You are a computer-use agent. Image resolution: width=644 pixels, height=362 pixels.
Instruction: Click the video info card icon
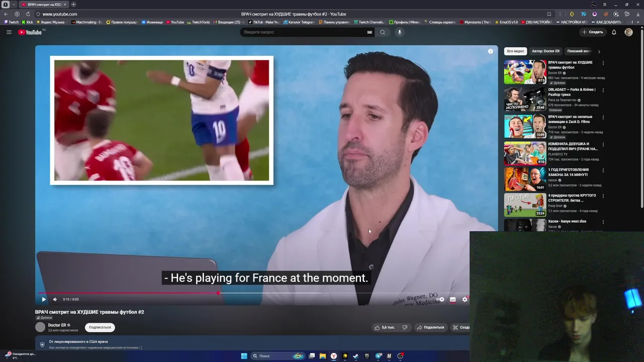coord(491,51)
